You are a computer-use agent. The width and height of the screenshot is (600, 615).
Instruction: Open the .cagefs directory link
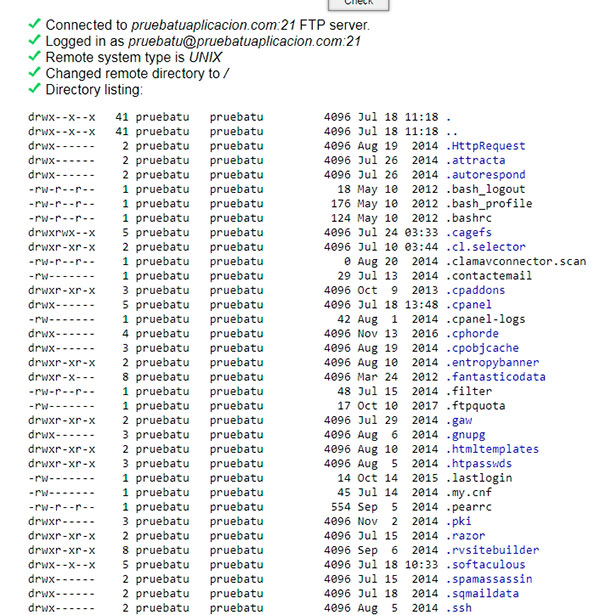(x=469, y=233)
